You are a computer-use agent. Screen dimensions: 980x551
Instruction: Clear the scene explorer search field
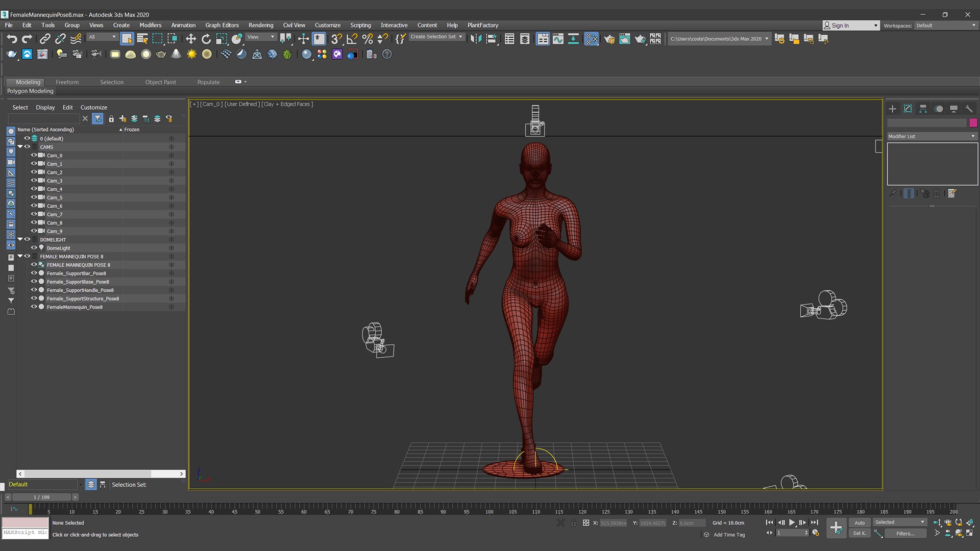point(85,118)
